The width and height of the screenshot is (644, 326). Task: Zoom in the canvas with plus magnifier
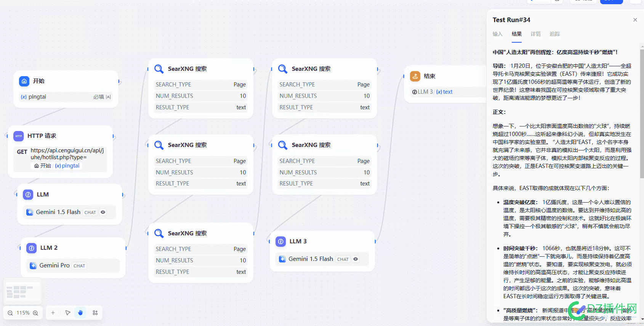point(35,313)
